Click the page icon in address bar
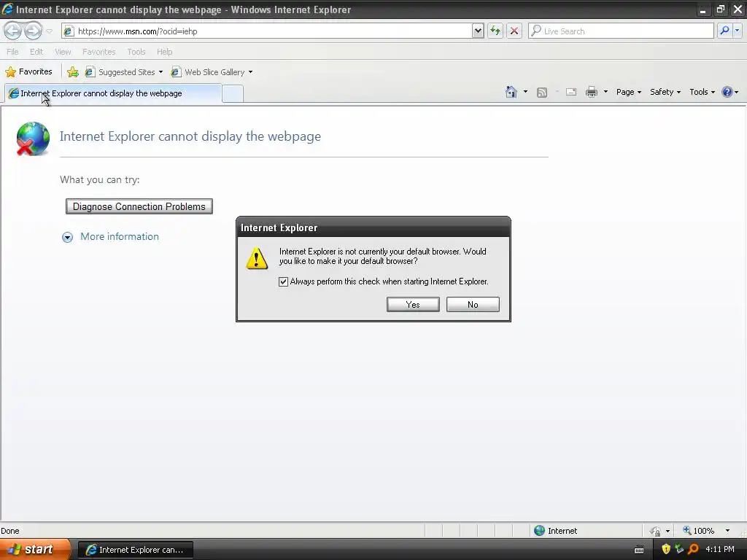The image size is (747, 560). pos(69,31)
